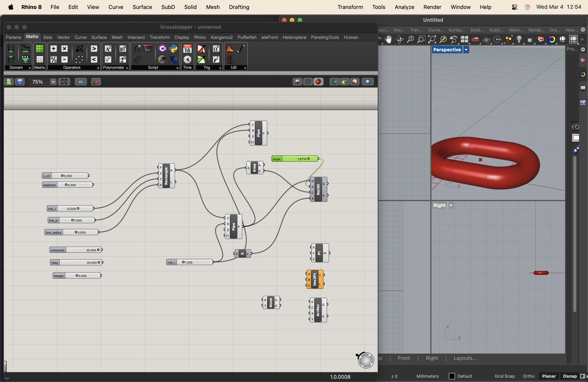This screenshot has width=588, height=382.
Task: Open the Perspective viewport dropdown arrow
Action: point(466,50)
